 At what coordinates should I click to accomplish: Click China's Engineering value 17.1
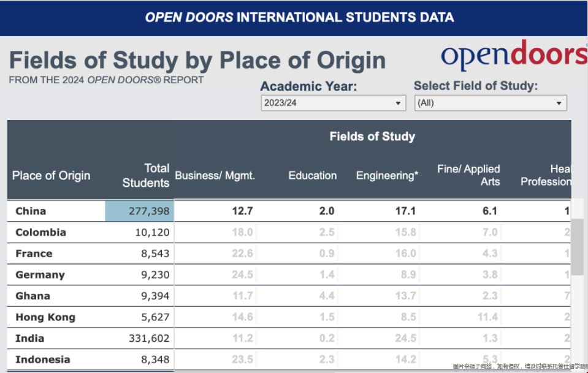405,211
